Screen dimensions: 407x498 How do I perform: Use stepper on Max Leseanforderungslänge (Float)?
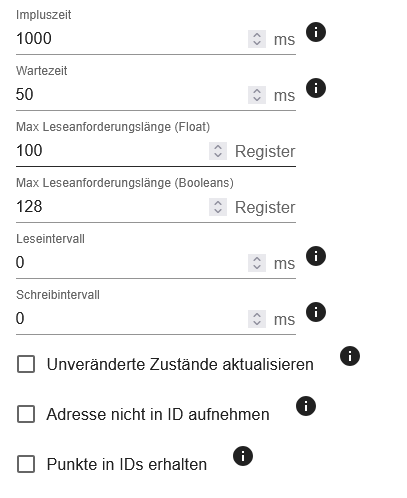218,151
